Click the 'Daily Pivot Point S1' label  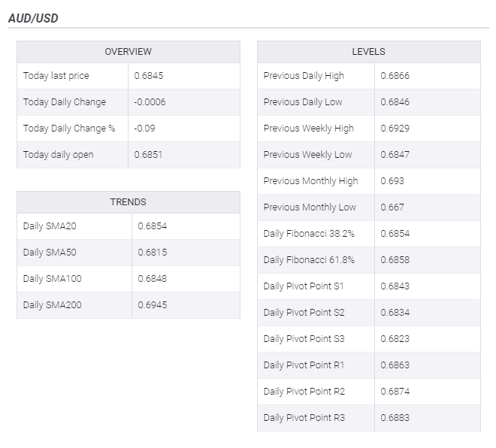[304, 286]
